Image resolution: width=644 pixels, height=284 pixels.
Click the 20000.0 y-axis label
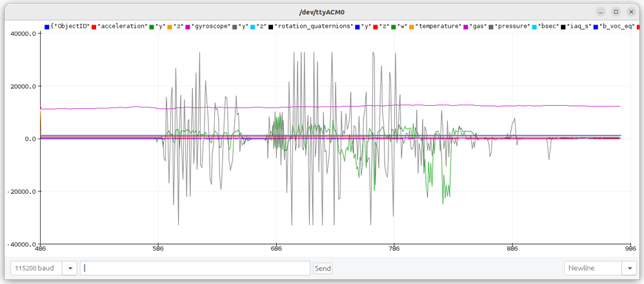click(23, 86)
